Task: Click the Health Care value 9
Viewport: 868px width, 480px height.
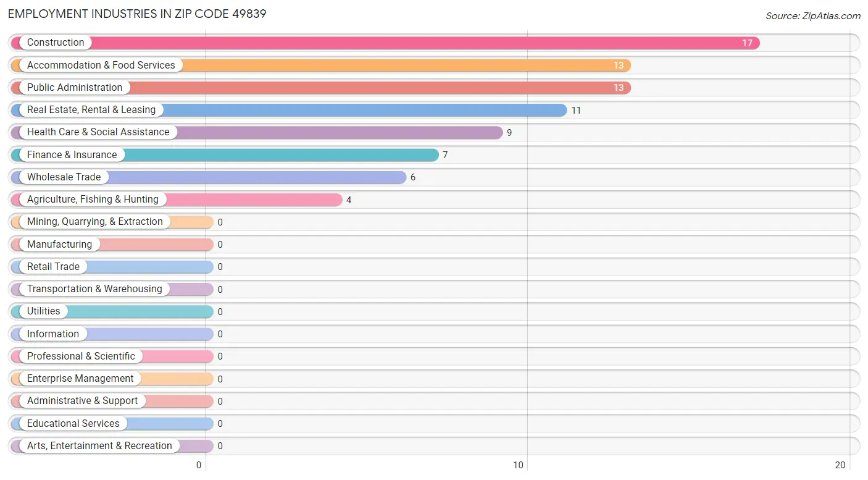Action: pyautogui.click(x=509, y=133)
